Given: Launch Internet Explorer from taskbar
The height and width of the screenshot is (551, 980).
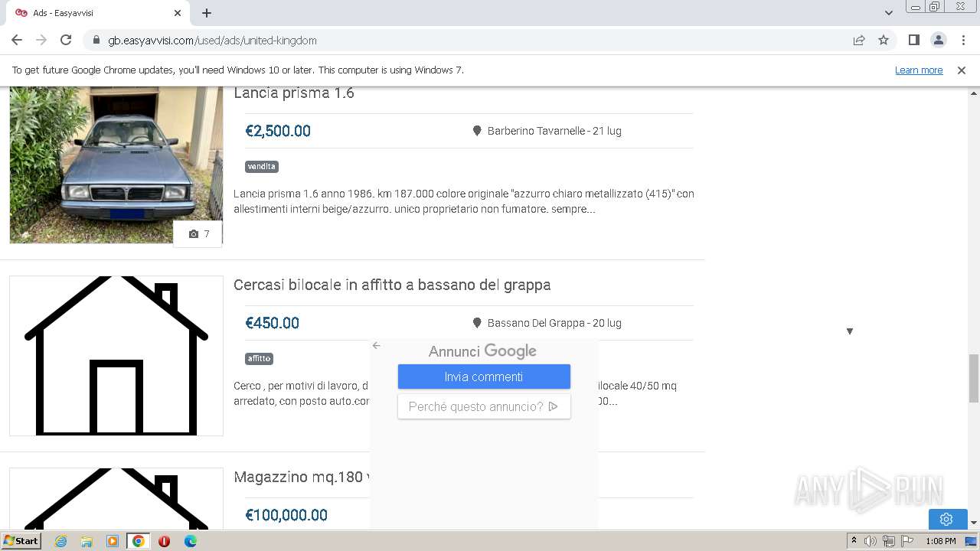Looking at the screenshot, I should tap(60, 541).
